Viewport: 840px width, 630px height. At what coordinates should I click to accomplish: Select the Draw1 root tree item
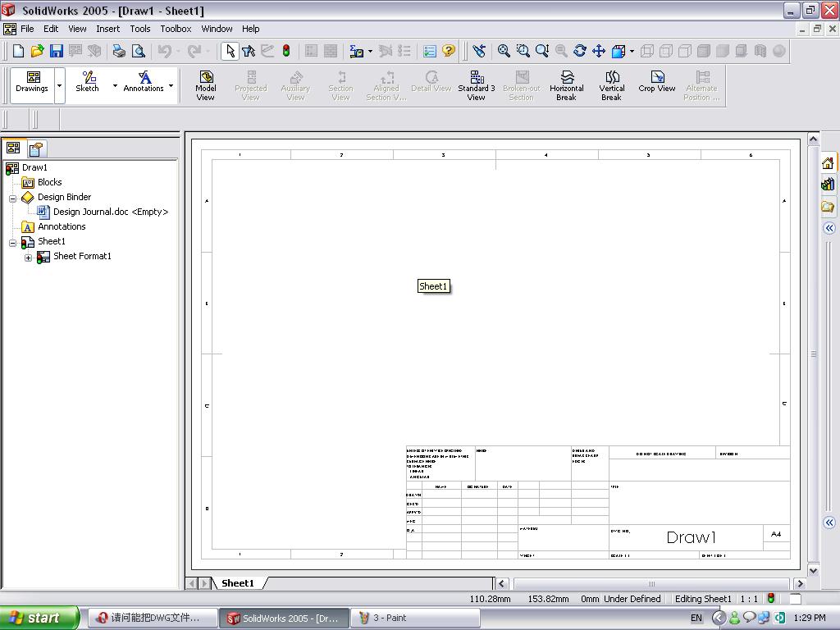[x=34, y=167]
